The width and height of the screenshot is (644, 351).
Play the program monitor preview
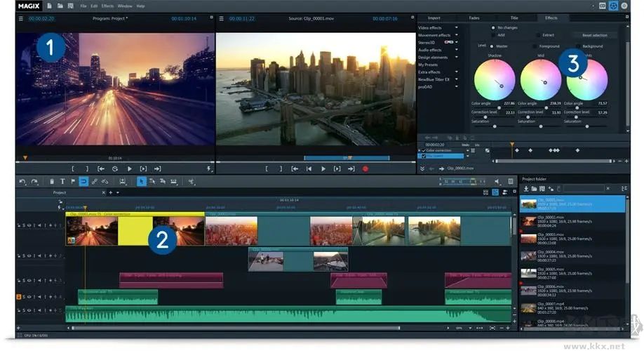129,169
